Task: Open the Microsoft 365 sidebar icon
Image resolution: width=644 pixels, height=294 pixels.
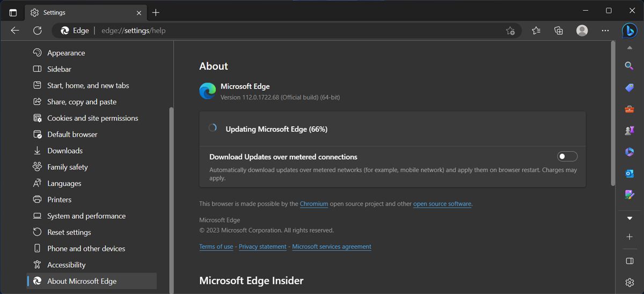Action: click(x=630, y=152)
